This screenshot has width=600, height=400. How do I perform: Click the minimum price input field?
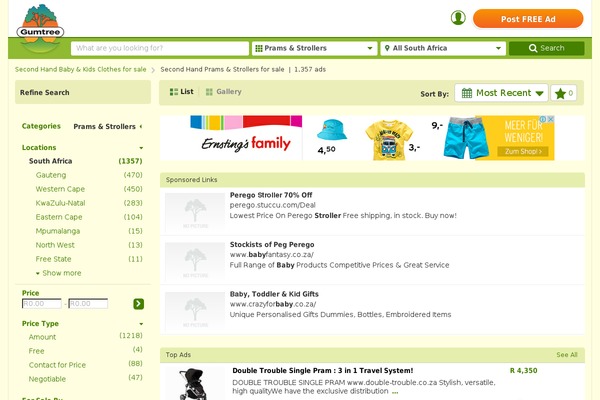[x=42, y=304]
